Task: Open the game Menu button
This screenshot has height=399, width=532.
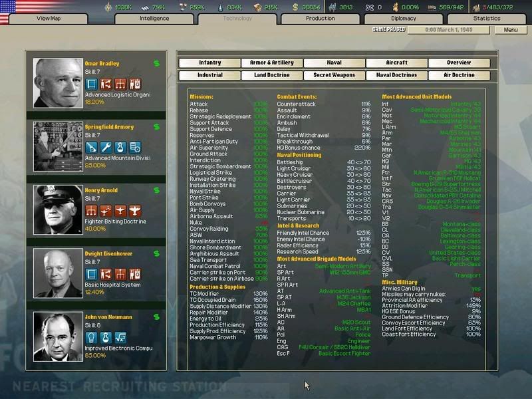Action: (x=511, y=30)
